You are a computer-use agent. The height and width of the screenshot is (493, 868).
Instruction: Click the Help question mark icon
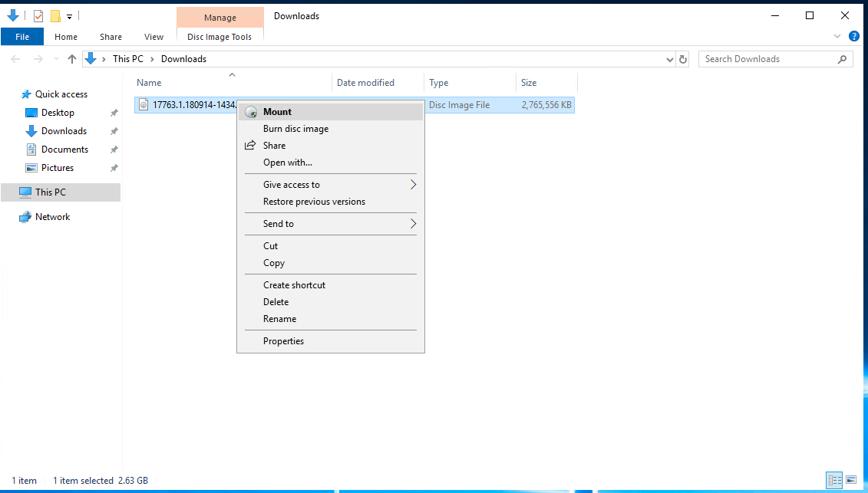pos(853,36)
